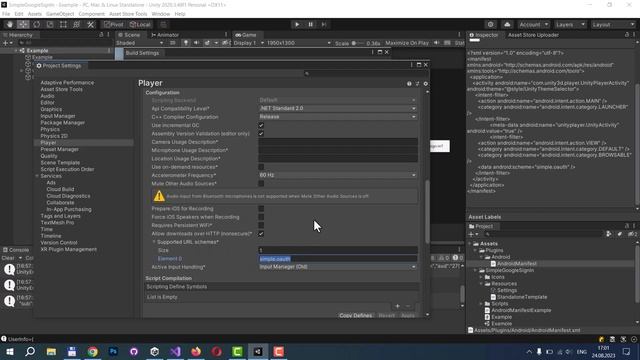The width and height of the screenshot is (640, 360).
Task: Open C++ Compiler Configuration dropdown
Action: pyautogui.click(x=338, y=117)
